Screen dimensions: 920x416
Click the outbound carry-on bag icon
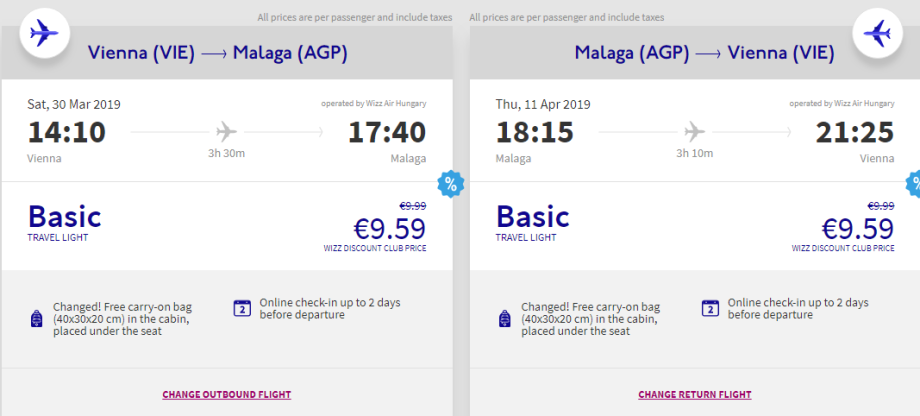click(x=37, y=319)
